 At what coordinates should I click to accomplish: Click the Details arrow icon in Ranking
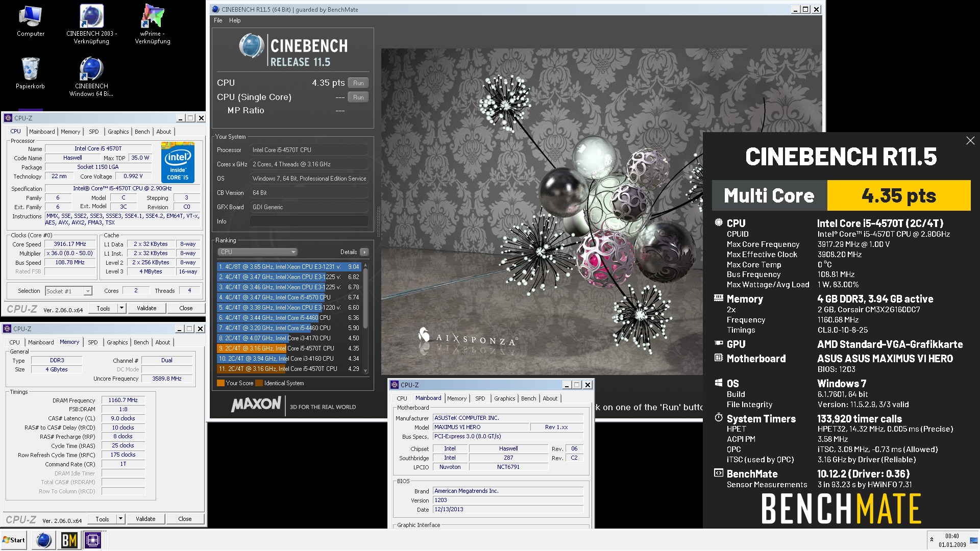364,252
